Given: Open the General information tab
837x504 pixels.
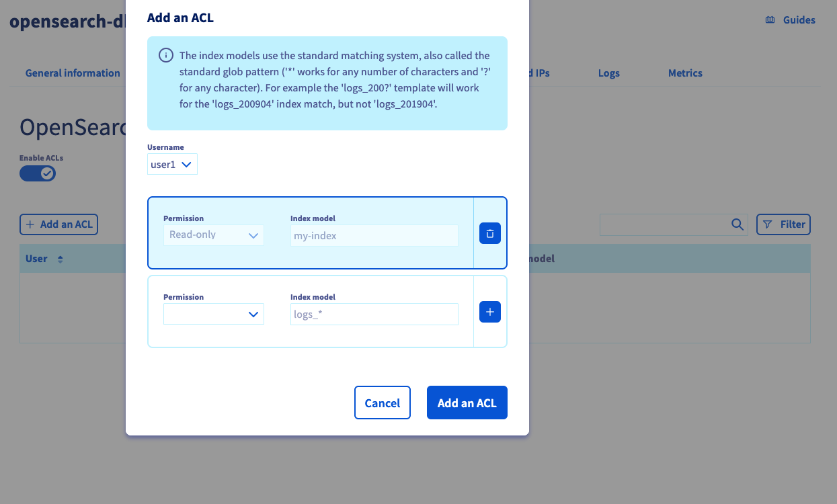Looking at the screenshot, I should coord(73,73).
